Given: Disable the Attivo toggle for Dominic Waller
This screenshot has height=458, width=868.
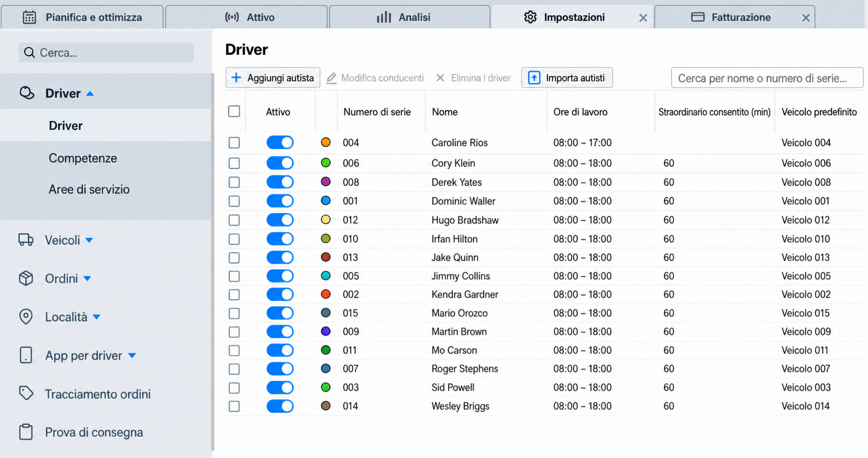Looking at the screenshot, I should coord(280,201).
